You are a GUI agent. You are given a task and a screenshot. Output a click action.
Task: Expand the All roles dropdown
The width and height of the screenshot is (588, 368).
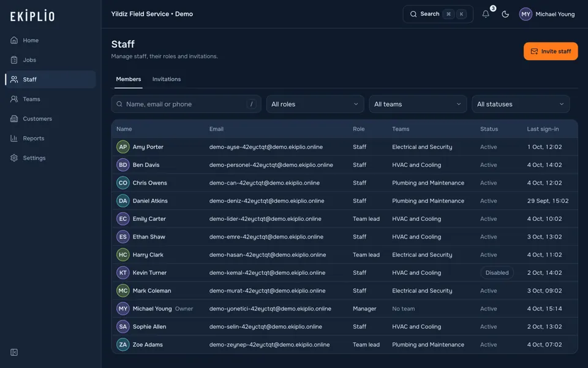(315, 104)
